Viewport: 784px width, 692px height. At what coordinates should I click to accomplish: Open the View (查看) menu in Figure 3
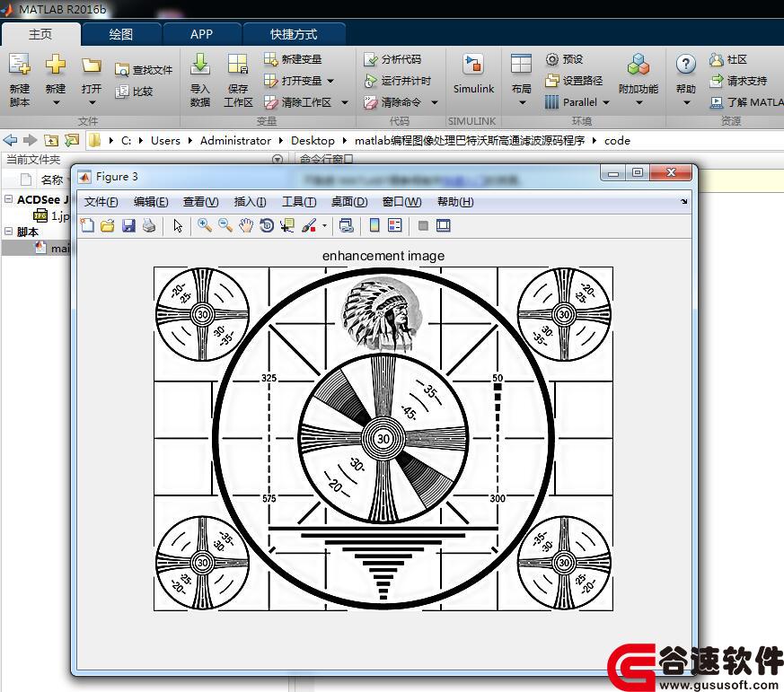click(x=200, y=202)
